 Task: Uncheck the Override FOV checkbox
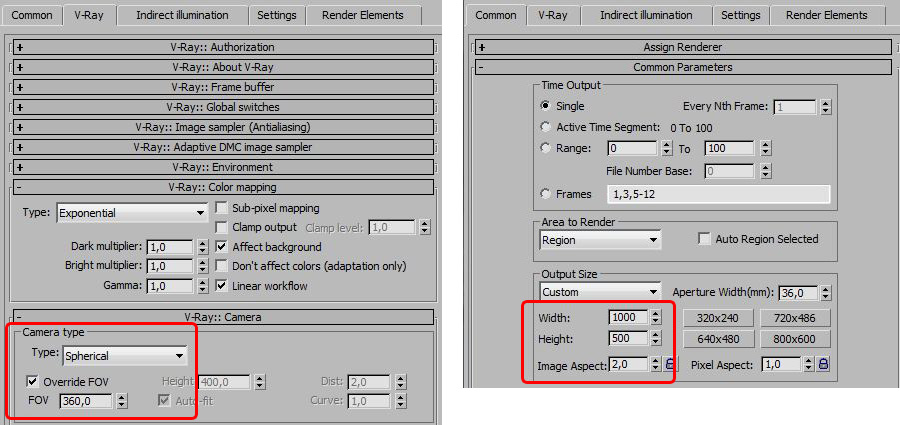point(32,382)
